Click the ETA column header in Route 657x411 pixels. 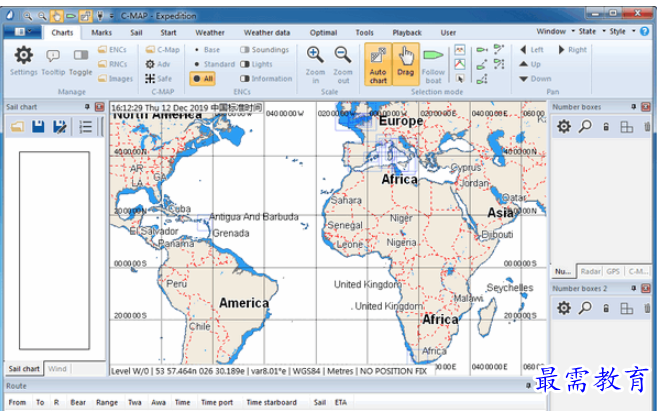point(341,402)
